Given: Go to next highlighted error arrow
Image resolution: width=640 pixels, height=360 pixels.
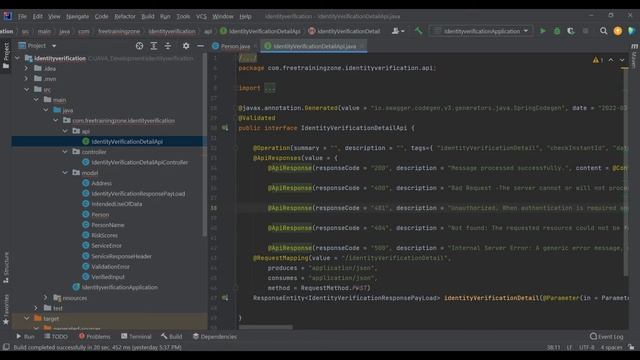Looking at the screenshot, I should tap(622, 60).
